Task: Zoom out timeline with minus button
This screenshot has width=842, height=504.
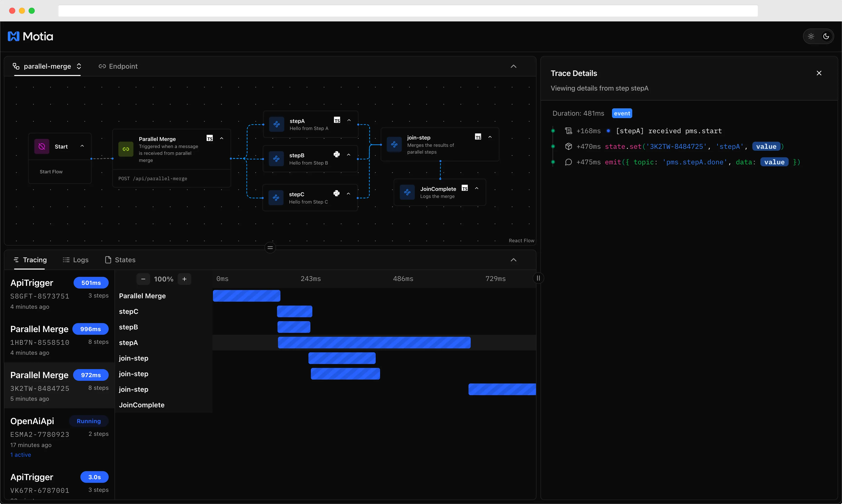Action: 143,279
